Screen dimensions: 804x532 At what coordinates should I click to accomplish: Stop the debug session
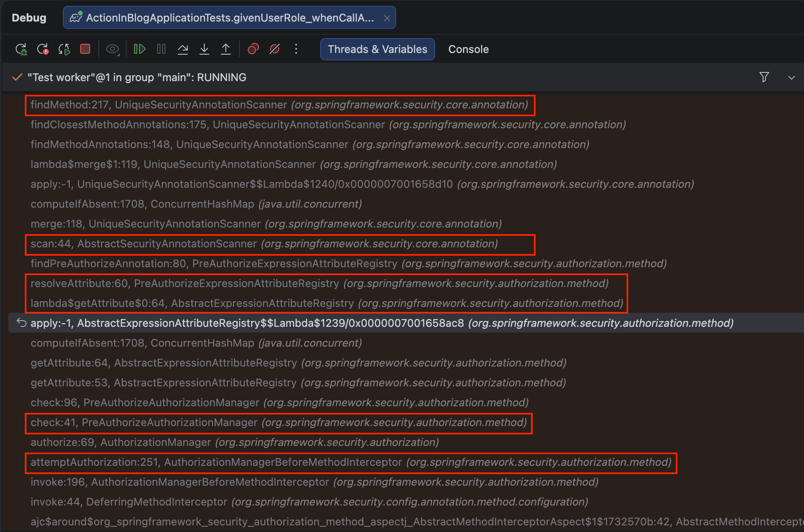click(x=85, y=49)
